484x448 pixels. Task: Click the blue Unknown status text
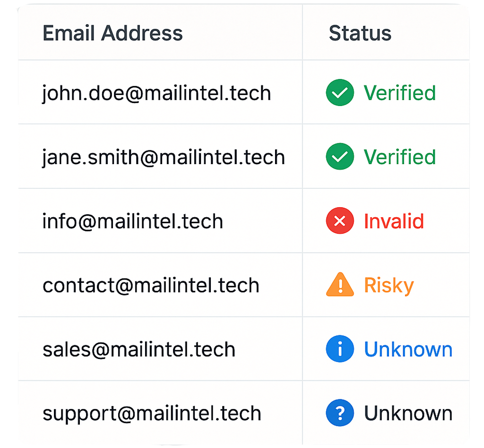click(x=408, y=349)
